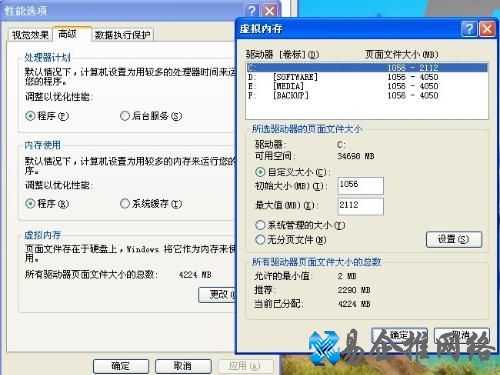Image resolution: width=500 pixels, height=375 pixels.
Task: Close the 性能选项 window with its X
Action: (x=270, y=11)
